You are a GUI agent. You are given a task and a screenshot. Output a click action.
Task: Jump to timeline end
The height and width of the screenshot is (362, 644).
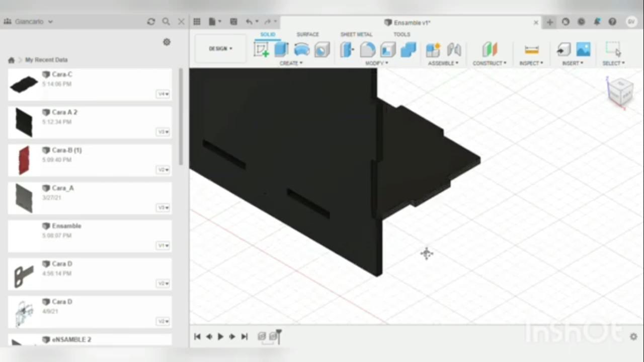[244, 336]
